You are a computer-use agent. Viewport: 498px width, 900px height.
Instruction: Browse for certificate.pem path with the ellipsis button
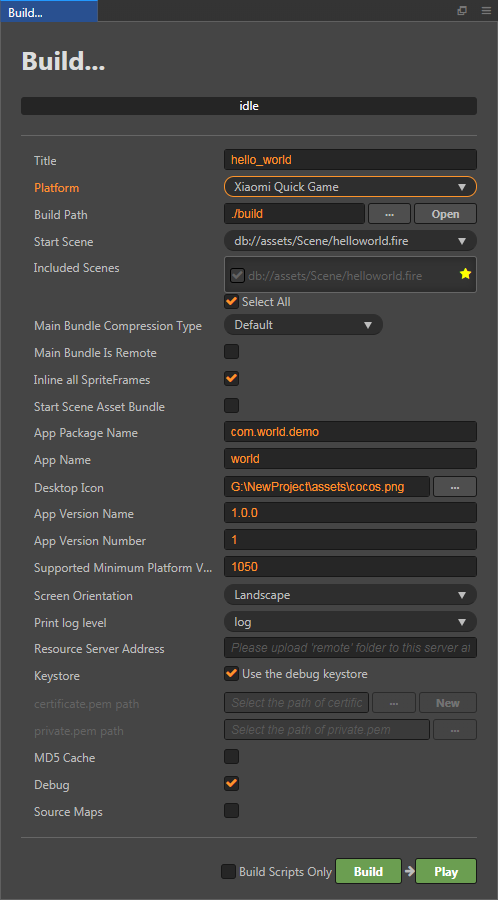click(x=394, y=703)
